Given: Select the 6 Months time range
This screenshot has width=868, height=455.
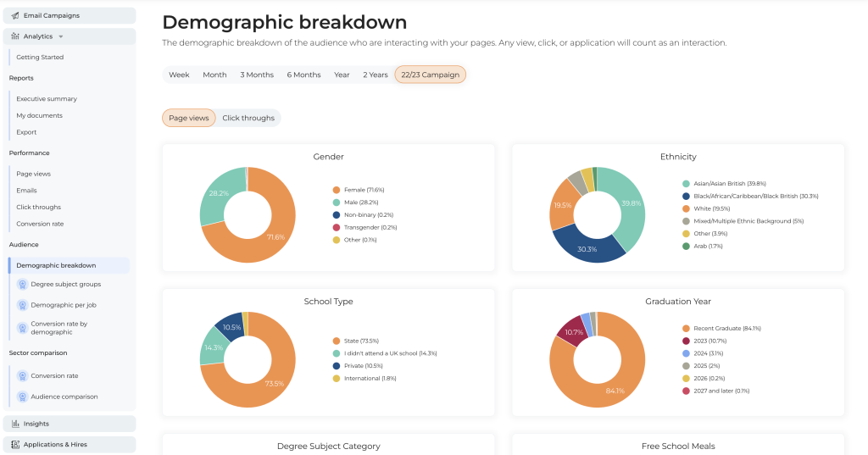Looking at the screenshot, I should pyautogui.click(x=304, y=75).
